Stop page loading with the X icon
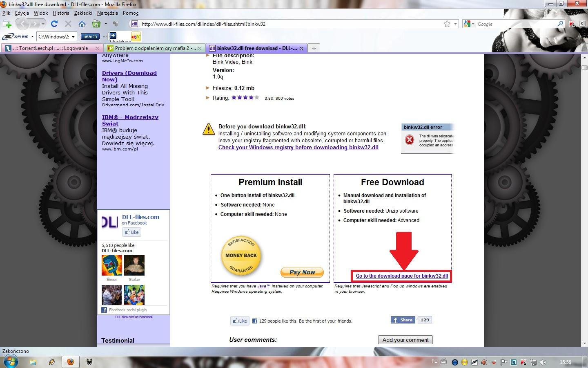 (x=68, y=24)
